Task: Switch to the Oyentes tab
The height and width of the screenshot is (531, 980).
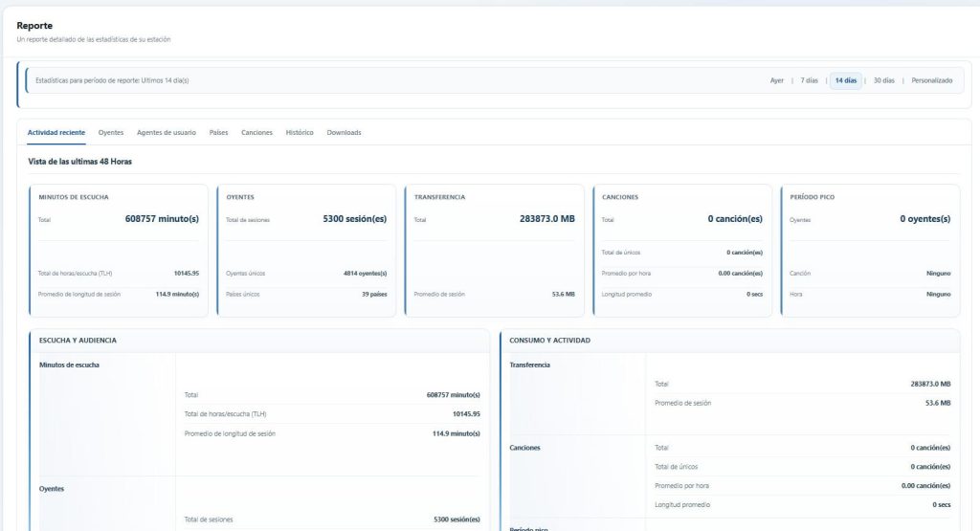Action: (x=111, y=132)
